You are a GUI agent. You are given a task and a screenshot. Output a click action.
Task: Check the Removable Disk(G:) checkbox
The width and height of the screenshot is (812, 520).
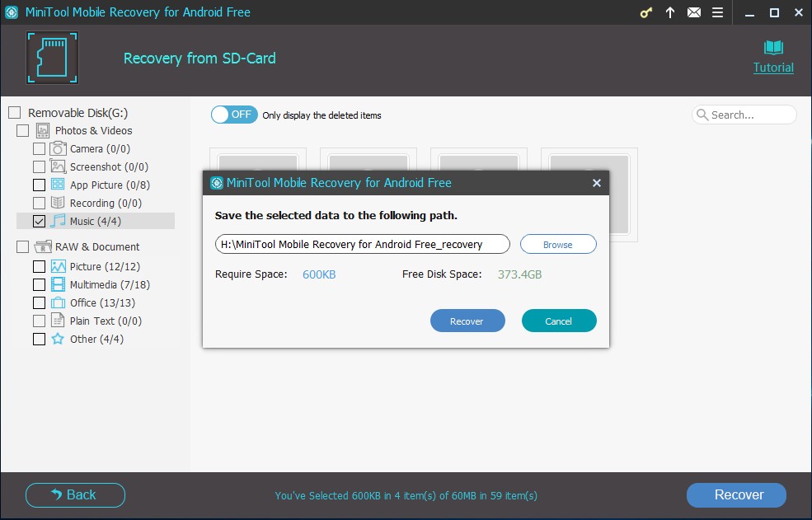coord(15,112)
